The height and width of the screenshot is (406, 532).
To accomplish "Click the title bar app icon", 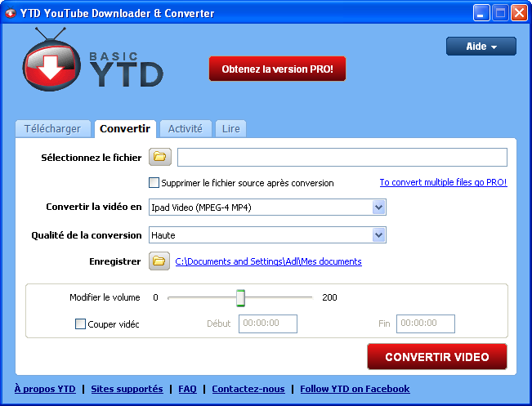I will [10, 13].
